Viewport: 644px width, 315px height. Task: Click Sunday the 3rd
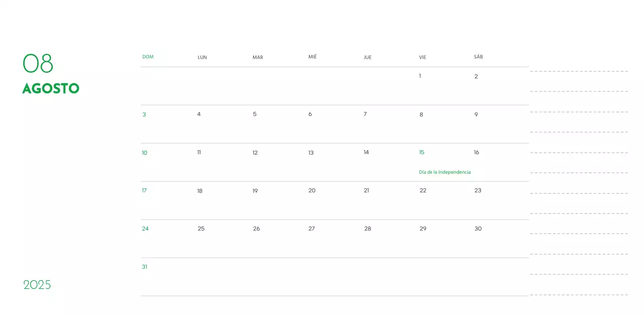144,115
